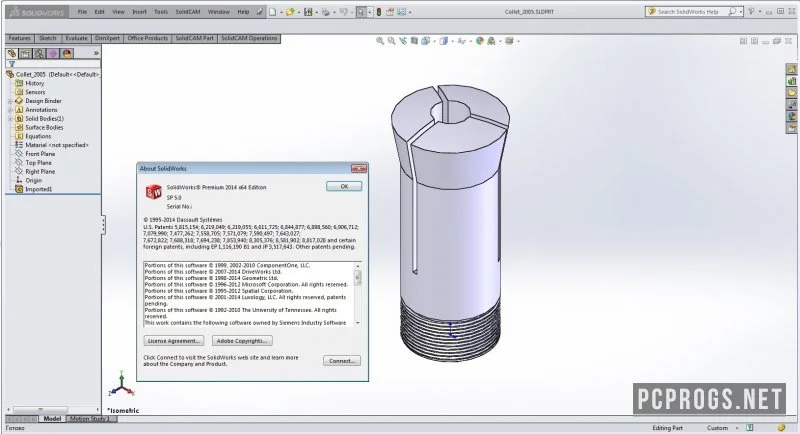Screen dimensions: 800x434
Task: Click the Custom unit system in status bar
Action: click(x=717, y=428)
